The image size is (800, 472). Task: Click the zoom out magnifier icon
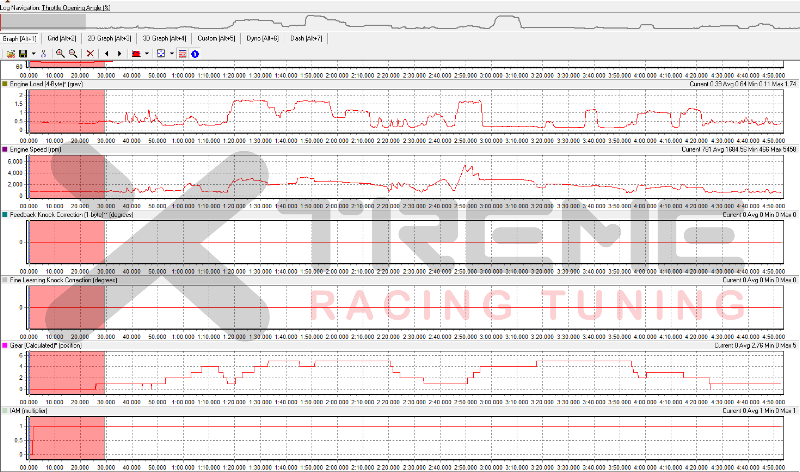click(x=73, y=52)
